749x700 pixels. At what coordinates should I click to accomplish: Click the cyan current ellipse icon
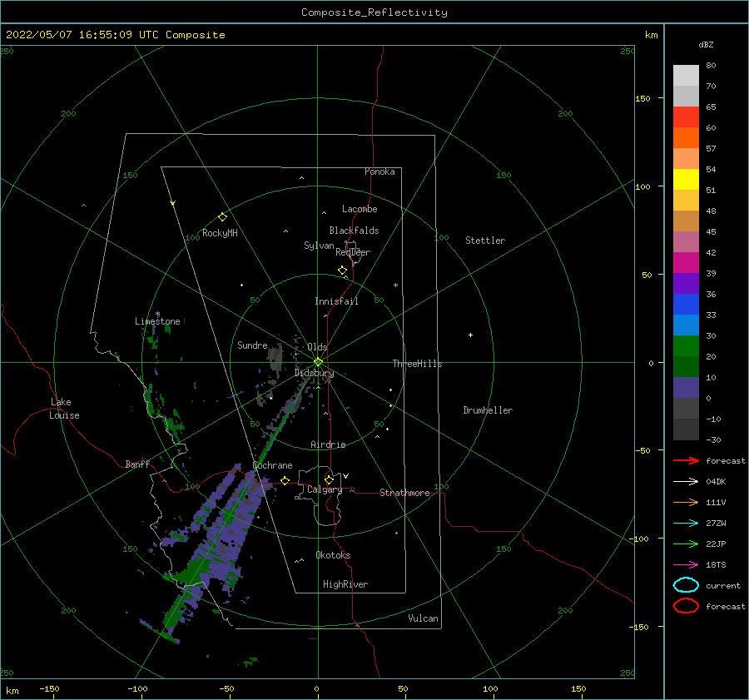[686, 585]
